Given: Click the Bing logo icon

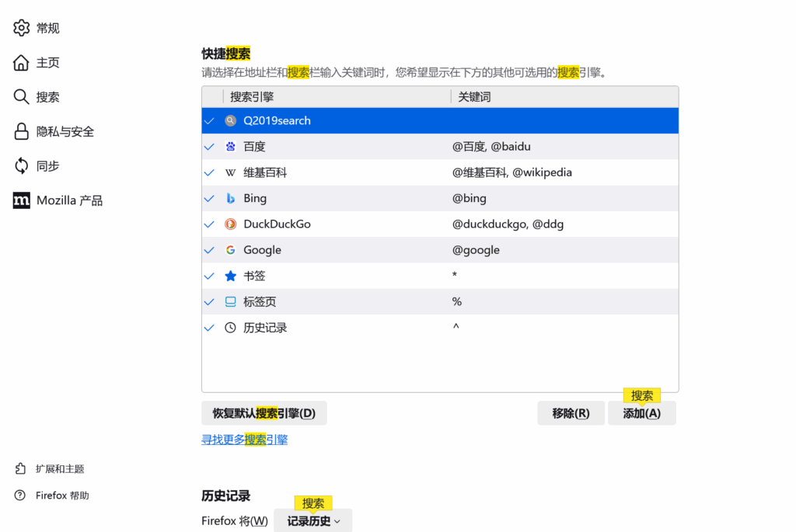Looking at the screenshot, I should coord(230,199).
